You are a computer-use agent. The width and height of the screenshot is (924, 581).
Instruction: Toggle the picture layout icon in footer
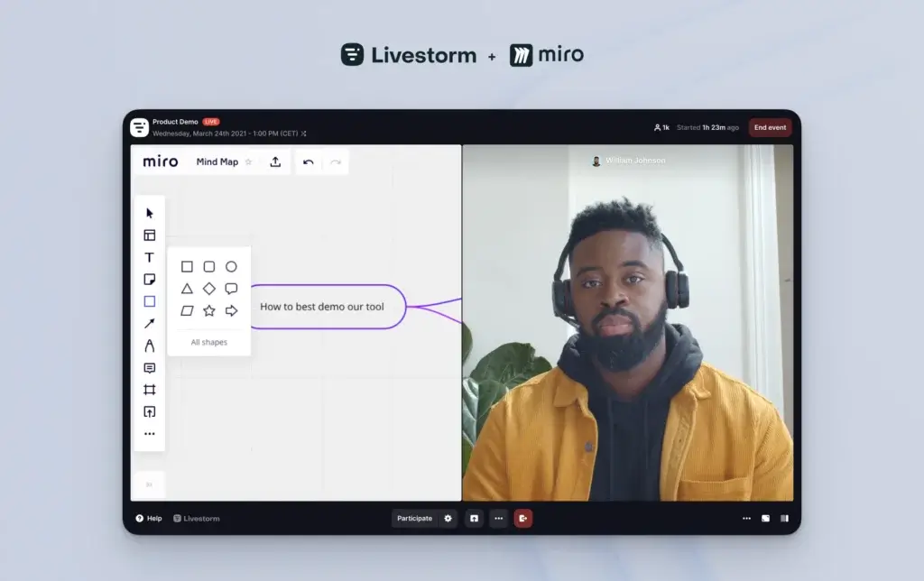tap(765, 519)
